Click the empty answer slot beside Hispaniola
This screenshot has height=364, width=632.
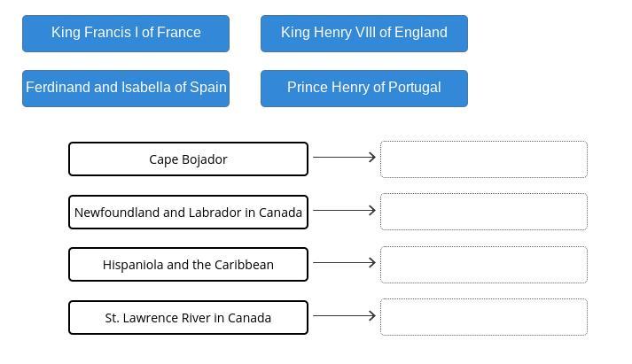pyautogui.click(x=484, y=265)
